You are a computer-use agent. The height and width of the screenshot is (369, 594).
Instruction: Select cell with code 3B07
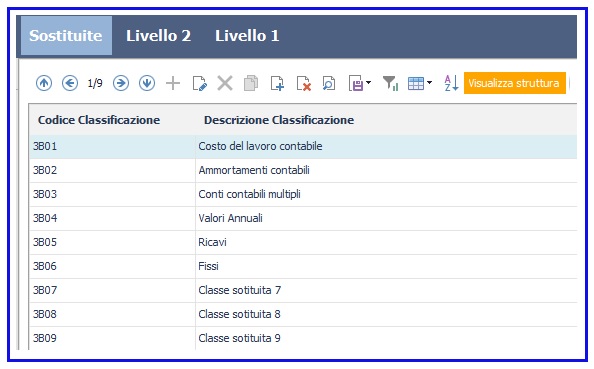112,290
